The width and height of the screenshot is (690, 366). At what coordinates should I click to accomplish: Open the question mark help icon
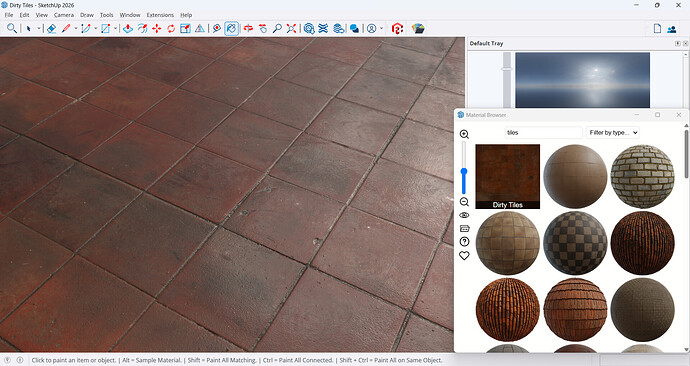464,242
